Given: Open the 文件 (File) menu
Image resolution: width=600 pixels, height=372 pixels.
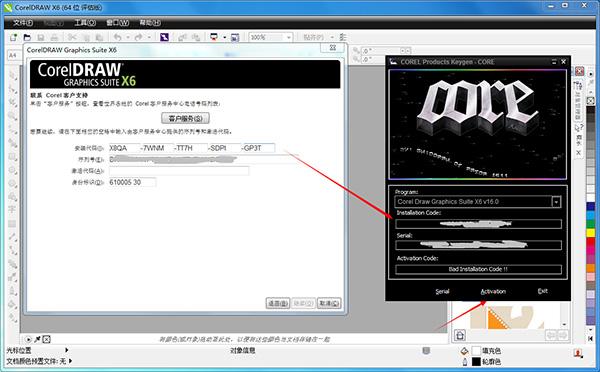Looking at the screenshot, I should pyautogui.click(x=23, y=23).
